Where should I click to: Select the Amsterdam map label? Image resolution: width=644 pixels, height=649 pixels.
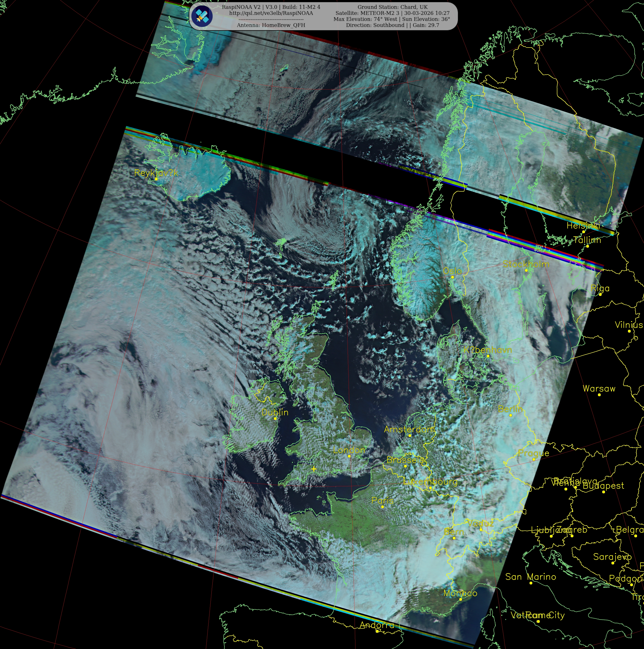click(409, 429)
